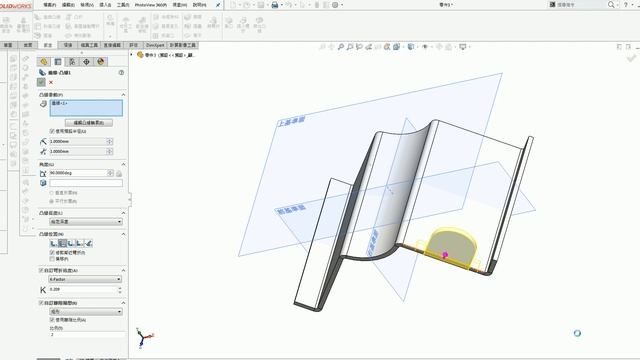Collapse the flange parameters section

click(x=123, y=95)
